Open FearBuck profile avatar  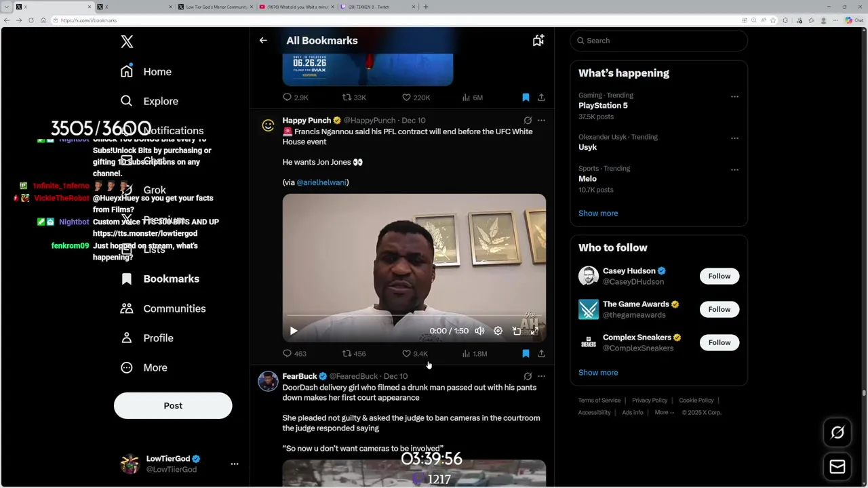coord(269,381)
